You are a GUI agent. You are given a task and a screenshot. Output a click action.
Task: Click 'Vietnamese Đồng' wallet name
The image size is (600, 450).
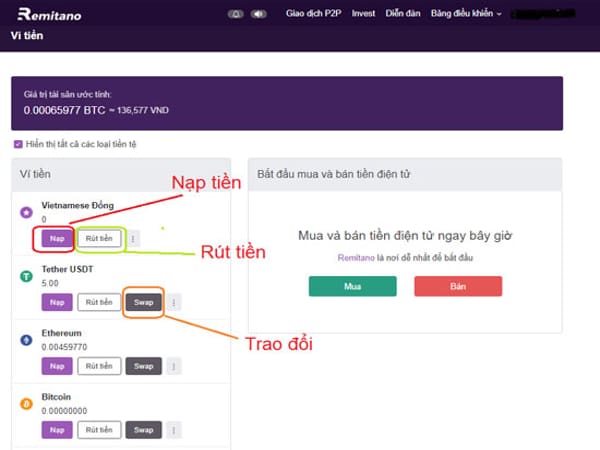tap(78, 205)
